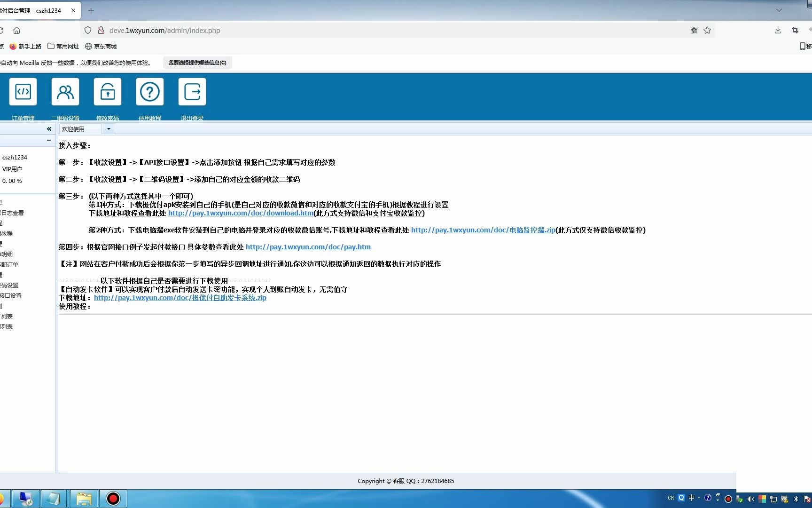Image resolution: width=812 pixels, height=508 pixels.
Task: Open the browser tab list chevron
Action: click(779, 10)
